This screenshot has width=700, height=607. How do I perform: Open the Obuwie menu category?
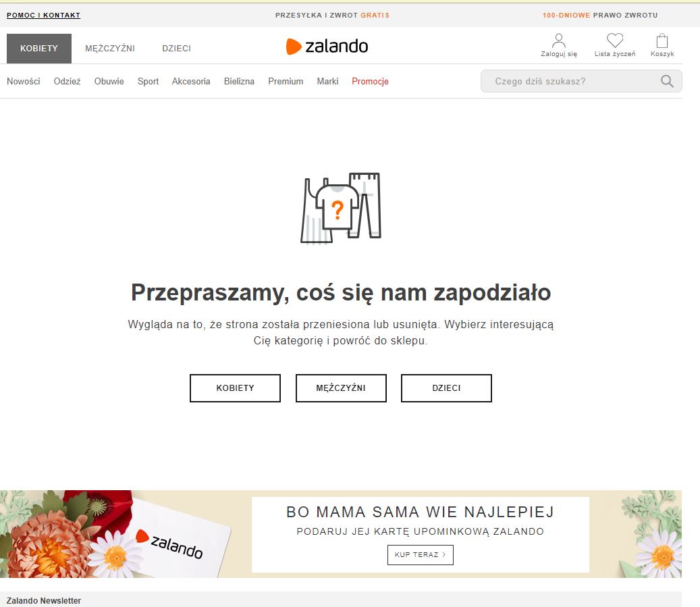click(109, 82)
